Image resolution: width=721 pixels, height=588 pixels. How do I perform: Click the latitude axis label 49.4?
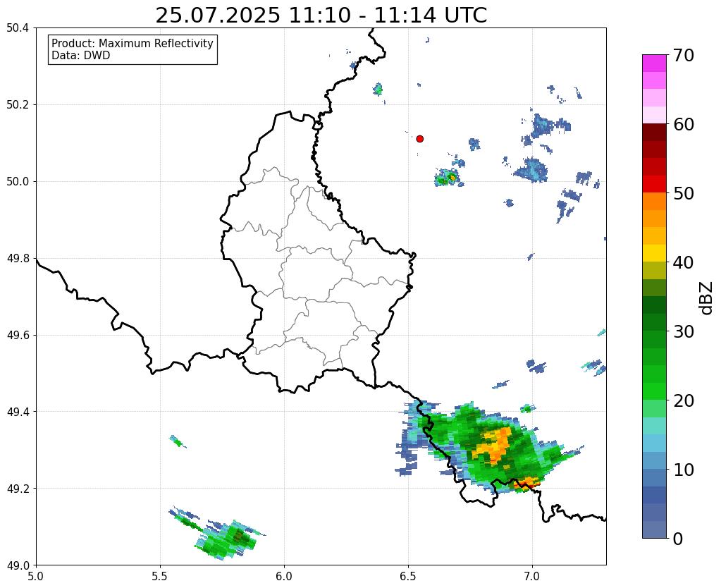click(18, 412)
